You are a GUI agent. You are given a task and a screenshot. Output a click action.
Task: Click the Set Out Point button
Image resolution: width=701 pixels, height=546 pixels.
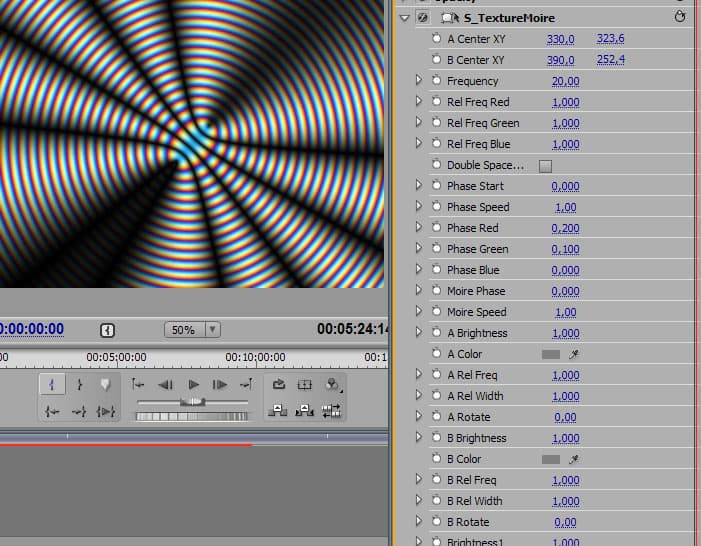click(79, 385)
